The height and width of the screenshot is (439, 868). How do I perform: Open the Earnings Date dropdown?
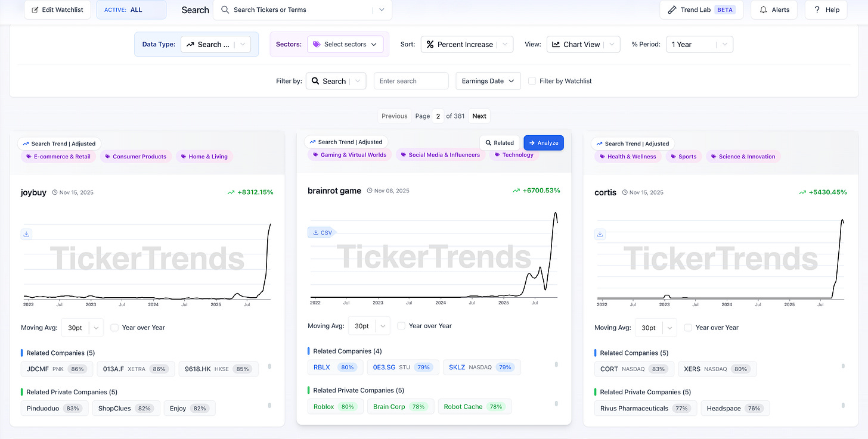coord(488,81)
